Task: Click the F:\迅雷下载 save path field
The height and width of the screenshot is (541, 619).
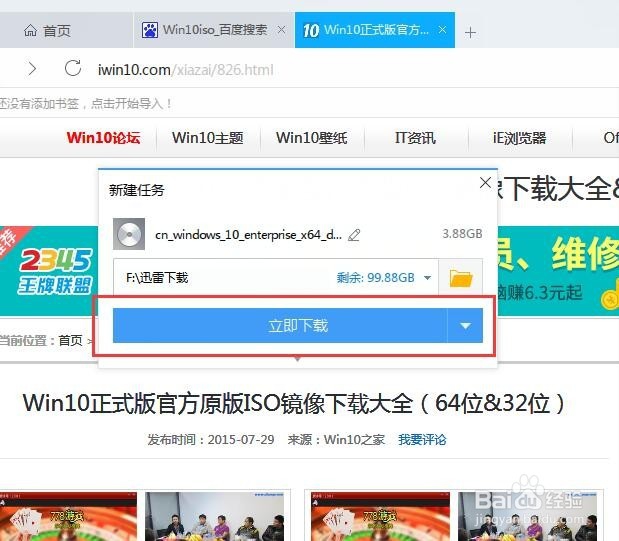Action: point(276,278)
